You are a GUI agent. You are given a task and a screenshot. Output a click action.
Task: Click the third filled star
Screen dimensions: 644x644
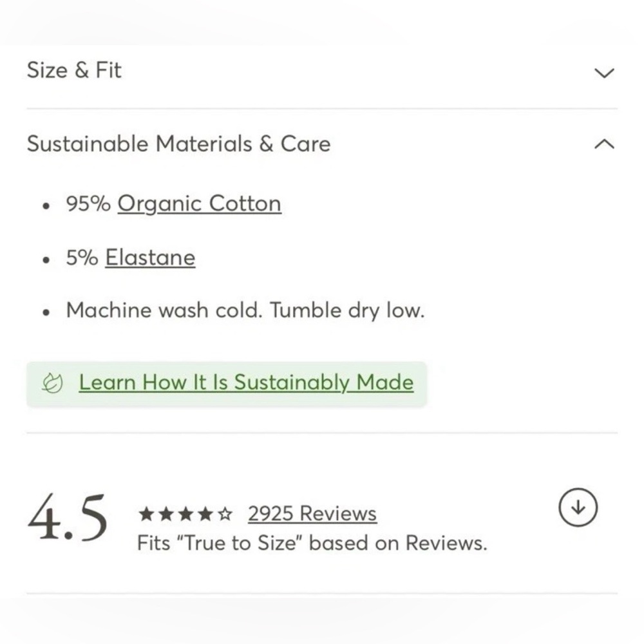(185, 514)
